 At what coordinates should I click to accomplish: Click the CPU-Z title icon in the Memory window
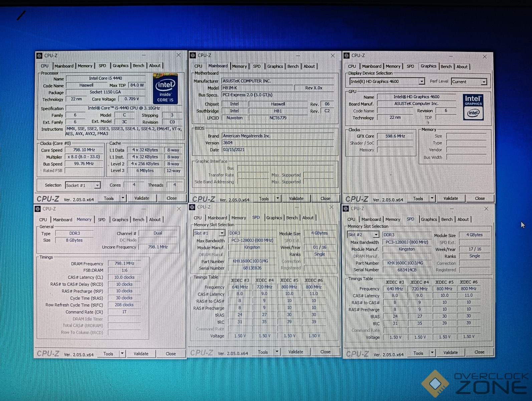[x=38, y=209]
